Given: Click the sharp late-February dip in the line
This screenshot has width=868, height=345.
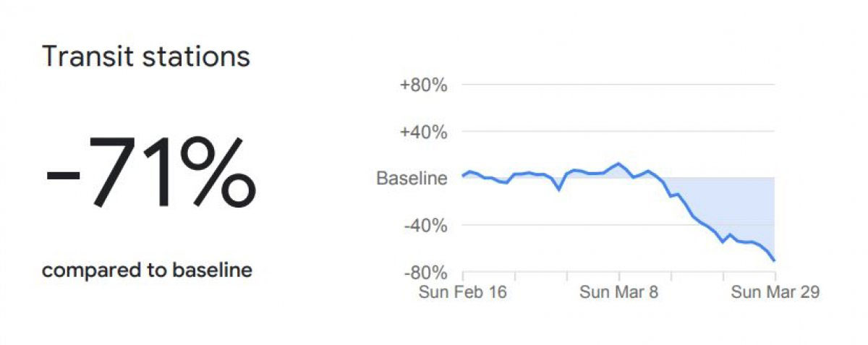Looking at the screenshot, I should coord(558,189).
